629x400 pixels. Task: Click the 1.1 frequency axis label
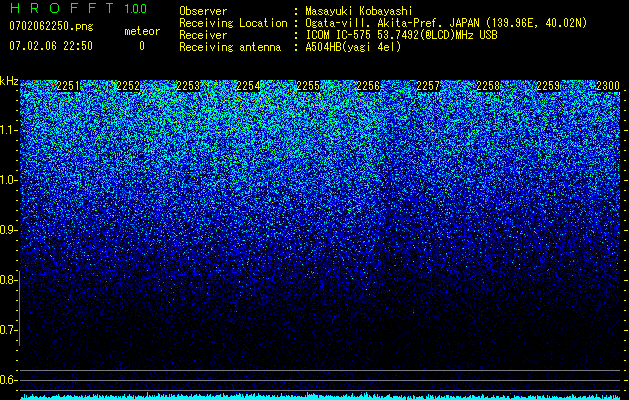pyautogui.click(x=9, y=130)
